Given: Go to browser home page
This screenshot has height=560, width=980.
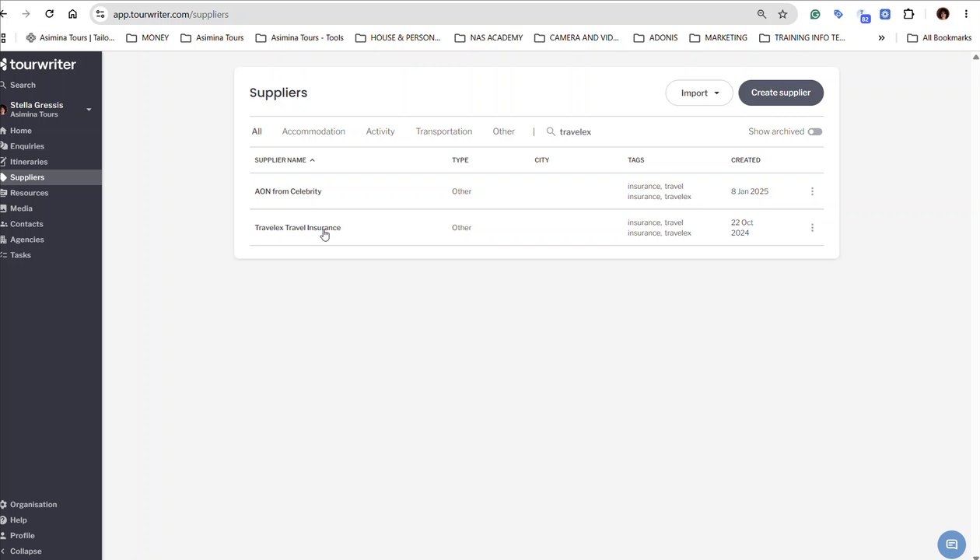Looking at the screenshot, I should [72, 14].
